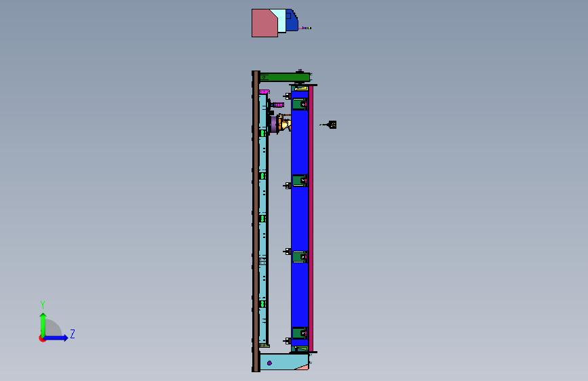The height and width of the screenshot is (381, 588).
Task: Click the red origin ball of the triad
Action: (x=41, y=338)
